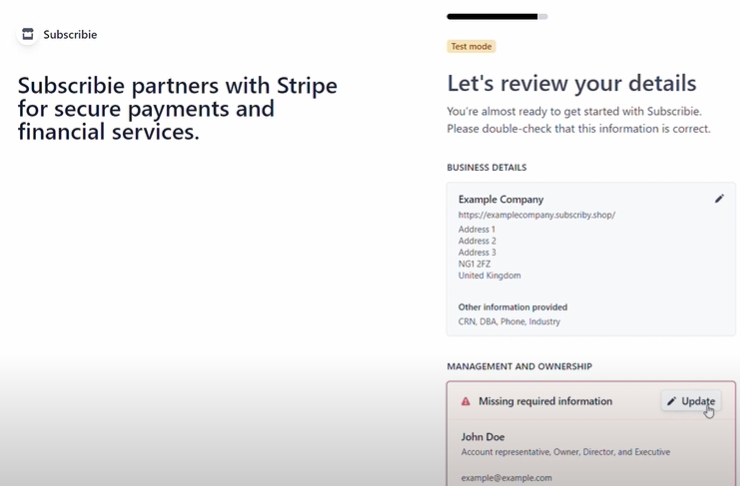Image resolution: width=740 pixels, height=486 pixels.
Task: Click the Business Details section heading
Action: click(x=487, y=168)
